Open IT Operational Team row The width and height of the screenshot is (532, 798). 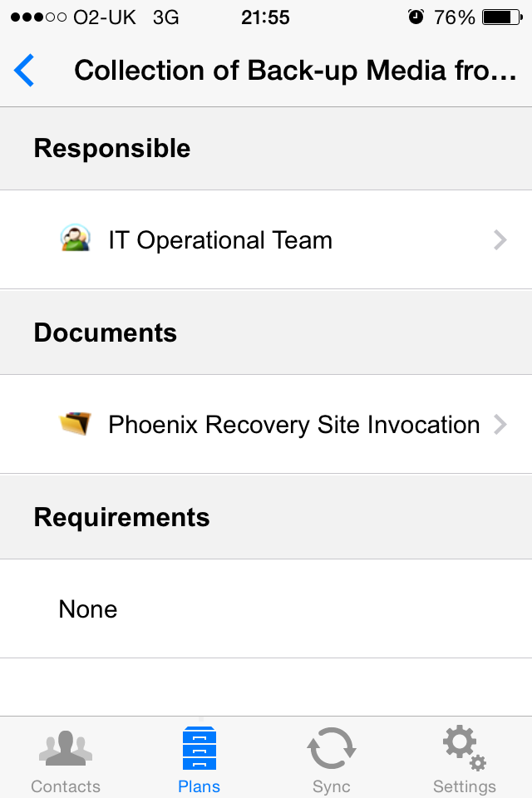pos(266,239)
